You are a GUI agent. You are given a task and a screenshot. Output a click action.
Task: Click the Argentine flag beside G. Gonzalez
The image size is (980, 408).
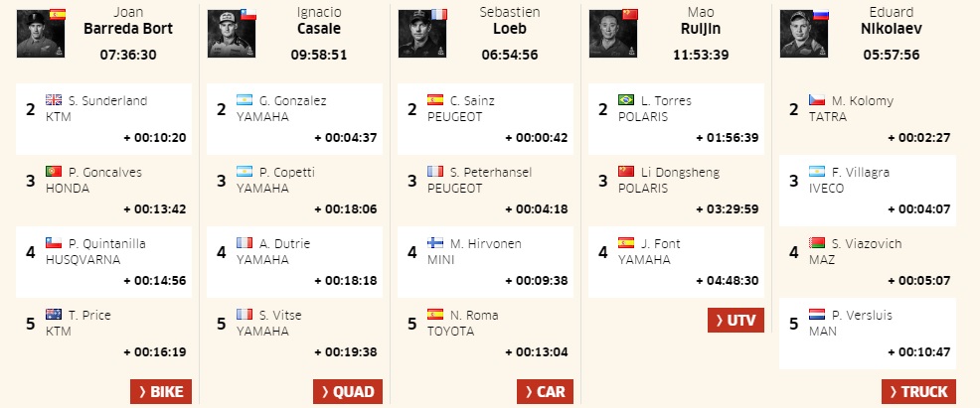[245, 100]
